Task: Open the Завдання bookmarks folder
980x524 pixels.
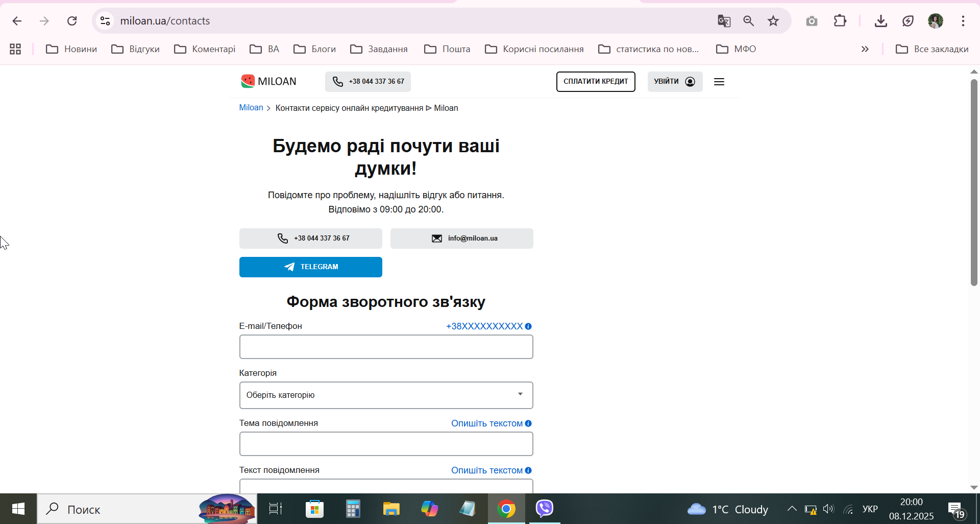Action: pos(379,49)
